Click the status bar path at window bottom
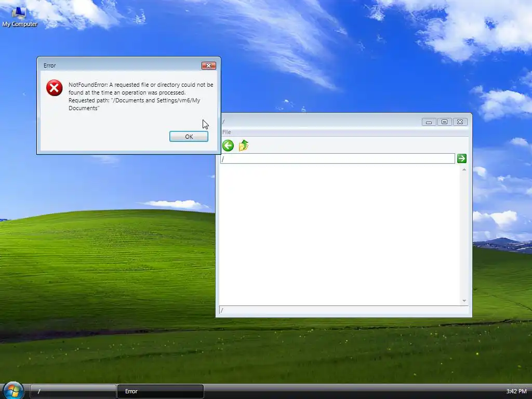 (343, 310)
